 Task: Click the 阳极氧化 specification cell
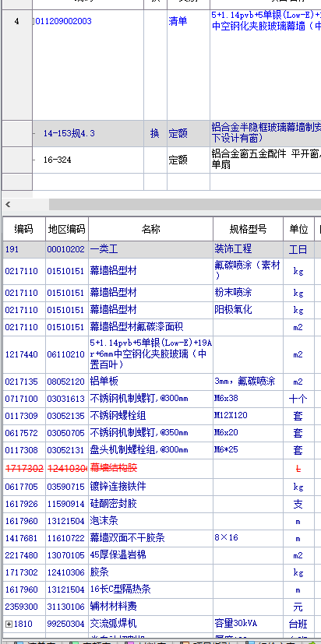[248, 310]
